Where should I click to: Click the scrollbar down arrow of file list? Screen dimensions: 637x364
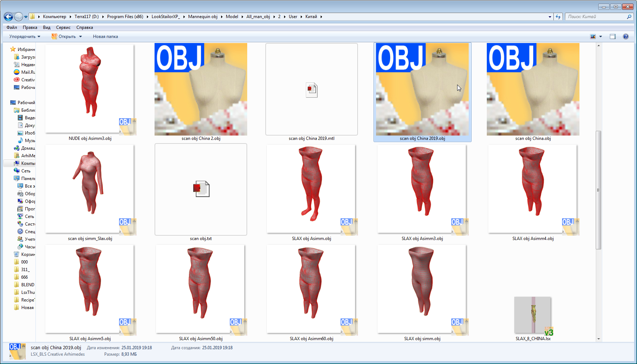coord(598,339)
